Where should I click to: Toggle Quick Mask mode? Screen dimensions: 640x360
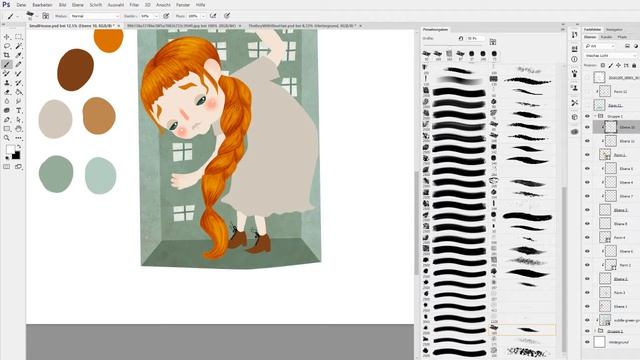tap(7, 167)
